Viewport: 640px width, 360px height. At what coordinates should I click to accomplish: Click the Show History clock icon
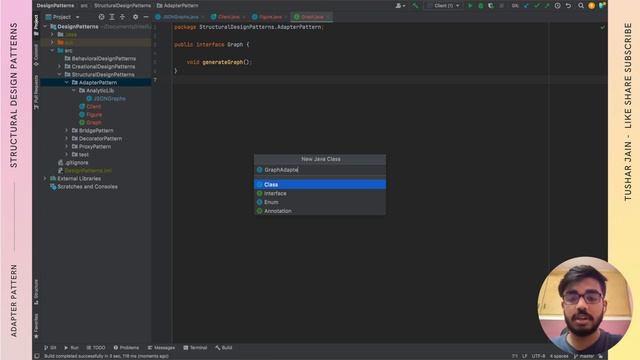(x=558, y=6)
